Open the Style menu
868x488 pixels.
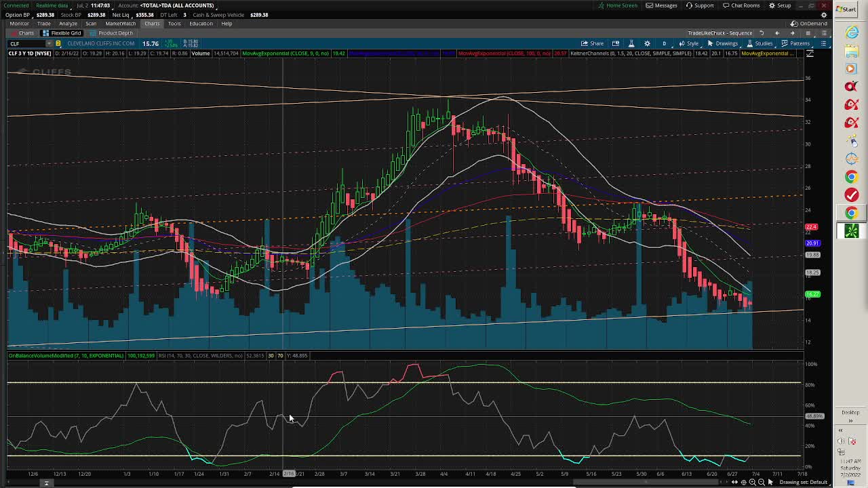688,43
